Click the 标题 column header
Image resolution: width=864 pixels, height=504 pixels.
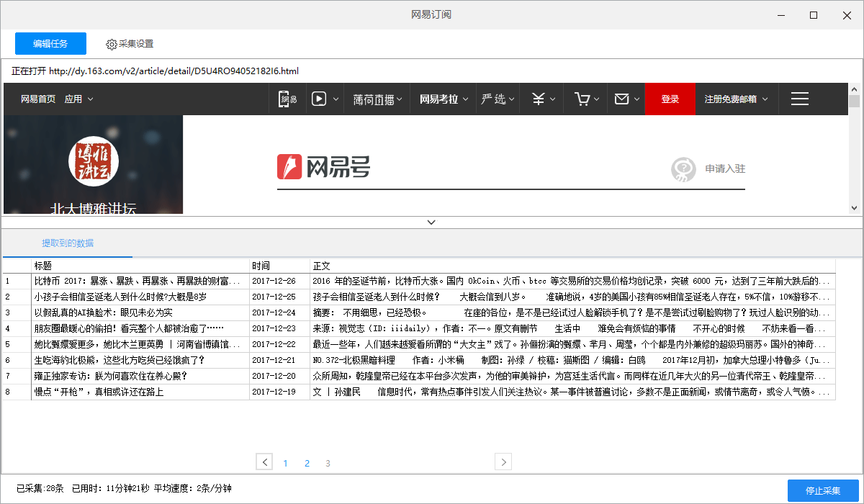tap(140, 266)
